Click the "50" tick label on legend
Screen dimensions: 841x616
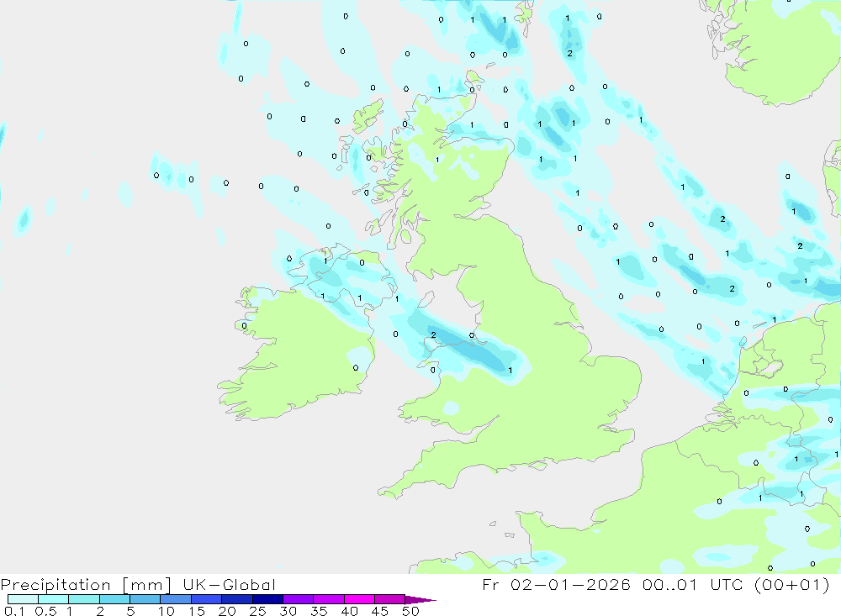click(410, 611)
